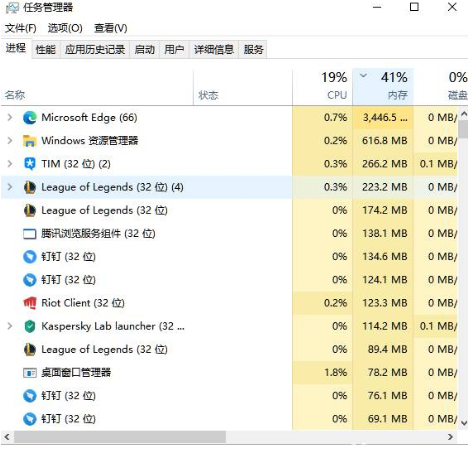This screenshot has height=449, width=471.
Task: Click the 223.2 MB memory value
Action: point(385,187)
